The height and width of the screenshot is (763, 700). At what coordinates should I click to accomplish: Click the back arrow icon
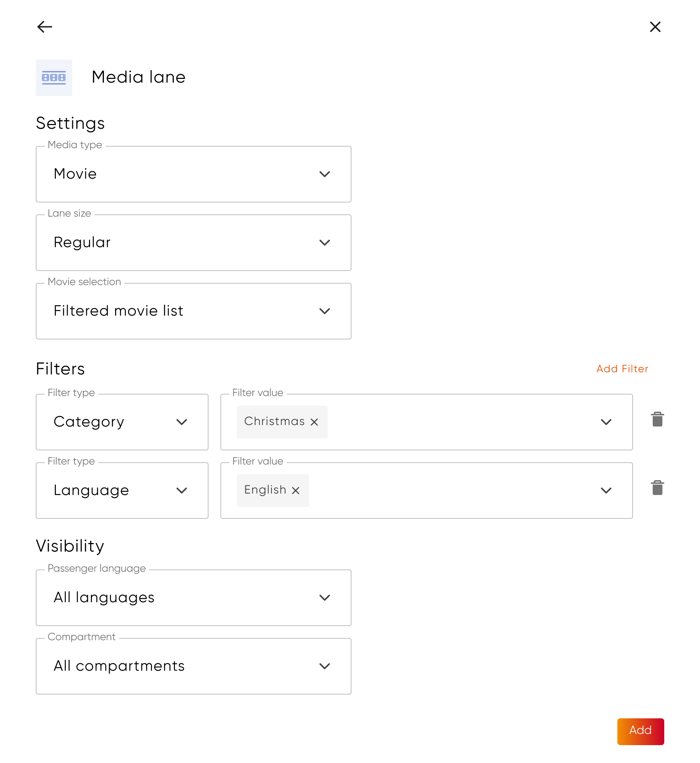click(45, 27)
